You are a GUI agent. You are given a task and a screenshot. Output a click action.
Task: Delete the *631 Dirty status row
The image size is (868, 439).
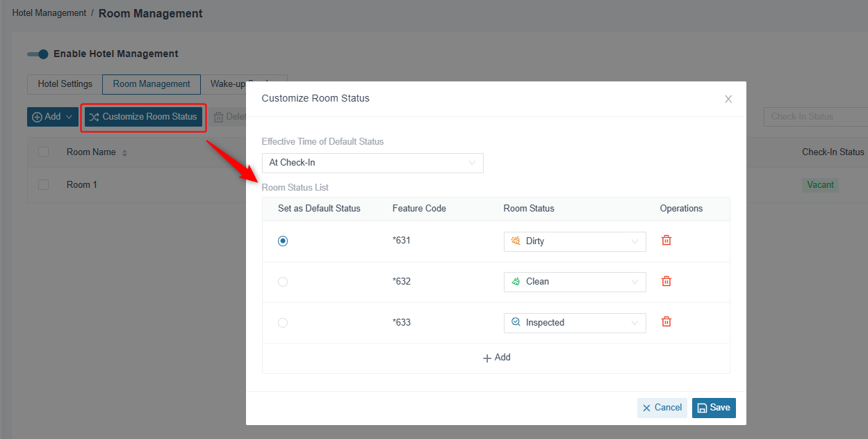(x=666, y=241)
